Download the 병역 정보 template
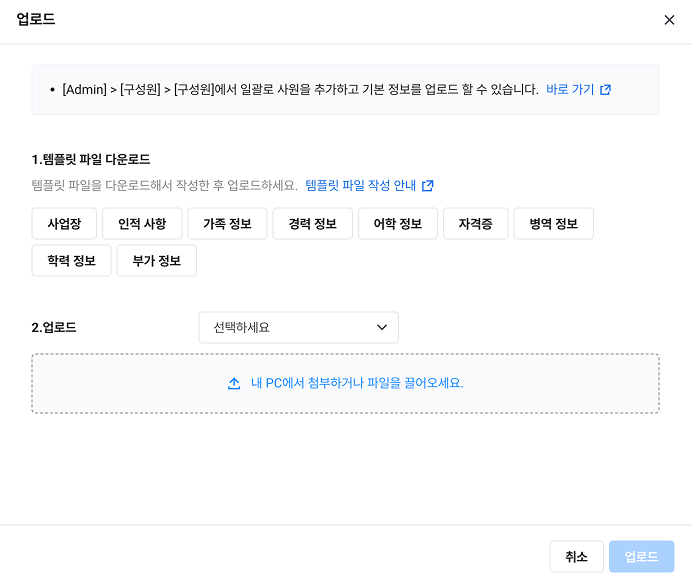 click(x=554, y=224)
